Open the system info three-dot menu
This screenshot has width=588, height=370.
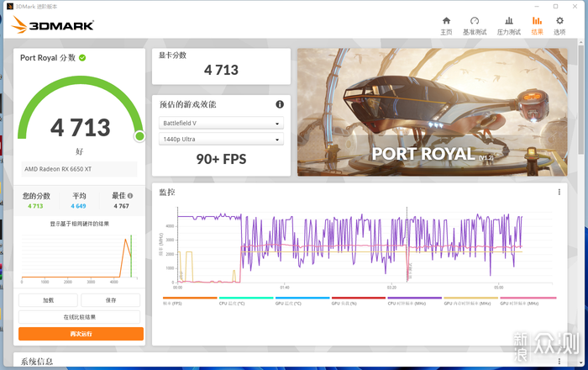[559, 361]
